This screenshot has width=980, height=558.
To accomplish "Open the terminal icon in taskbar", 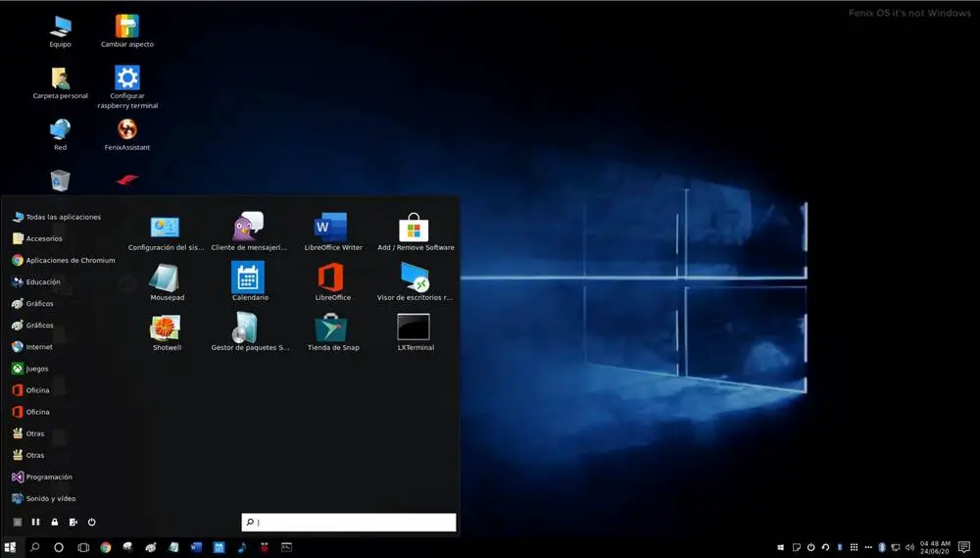I will [286, 547].
